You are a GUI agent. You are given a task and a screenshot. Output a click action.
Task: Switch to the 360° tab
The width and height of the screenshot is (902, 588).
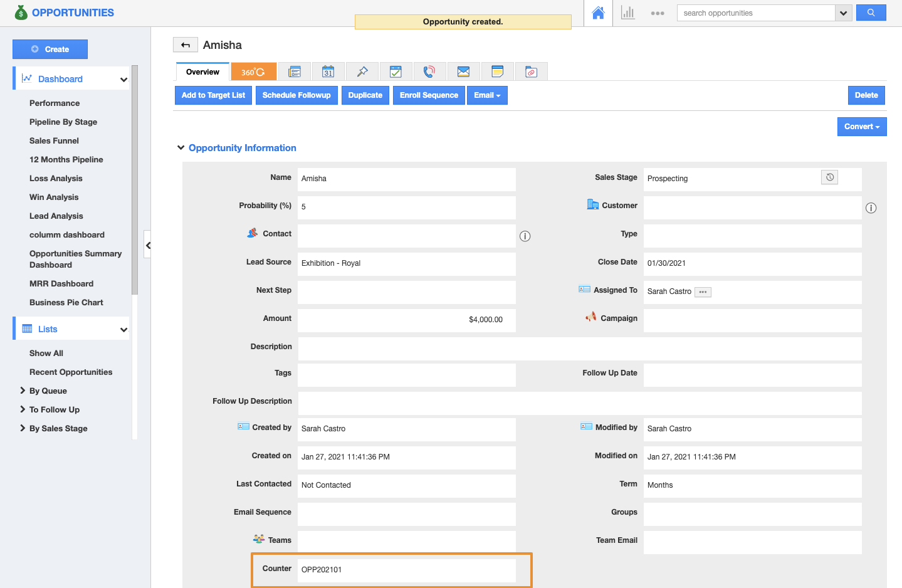coord(253,72)
